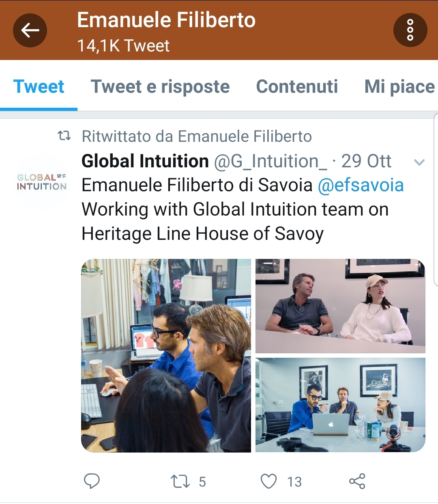Go back using the arrow button
Image resolution: width=438 pixels, height=504 pixels.
click(30, 30)
